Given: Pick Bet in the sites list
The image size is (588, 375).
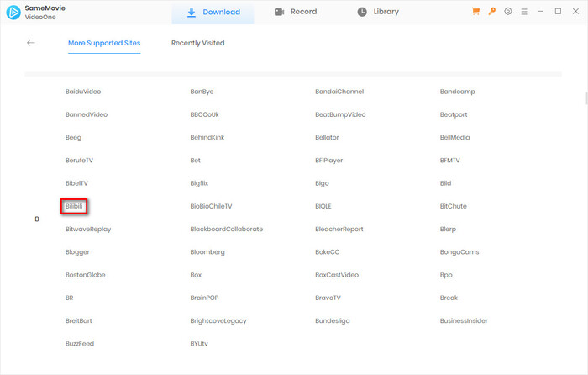Looking at the screenshot, I should 196,161.
